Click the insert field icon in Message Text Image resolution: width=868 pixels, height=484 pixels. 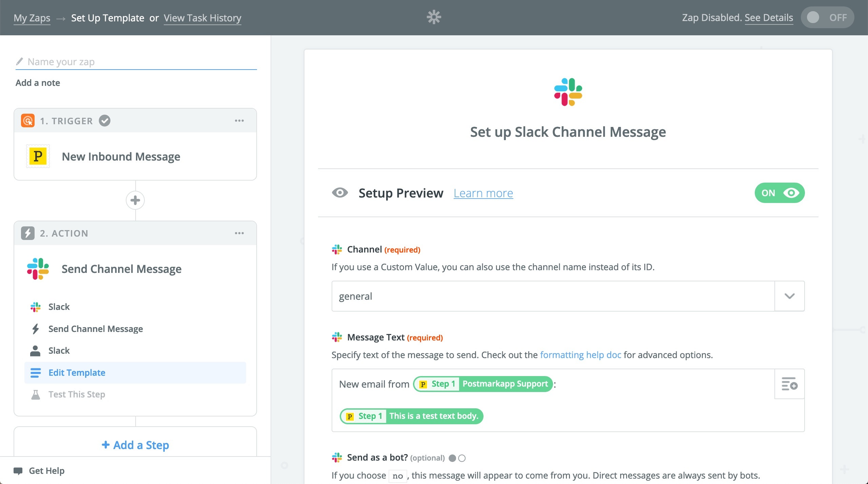click(789, 384)
